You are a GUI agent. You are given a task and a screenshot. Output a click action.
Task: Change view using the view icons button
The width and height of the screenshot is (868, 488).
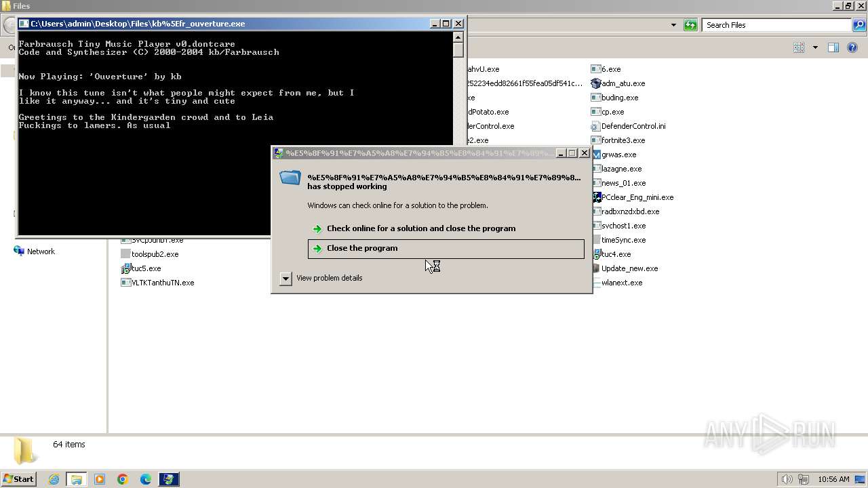pyautogui.click(x=799, y=47)
